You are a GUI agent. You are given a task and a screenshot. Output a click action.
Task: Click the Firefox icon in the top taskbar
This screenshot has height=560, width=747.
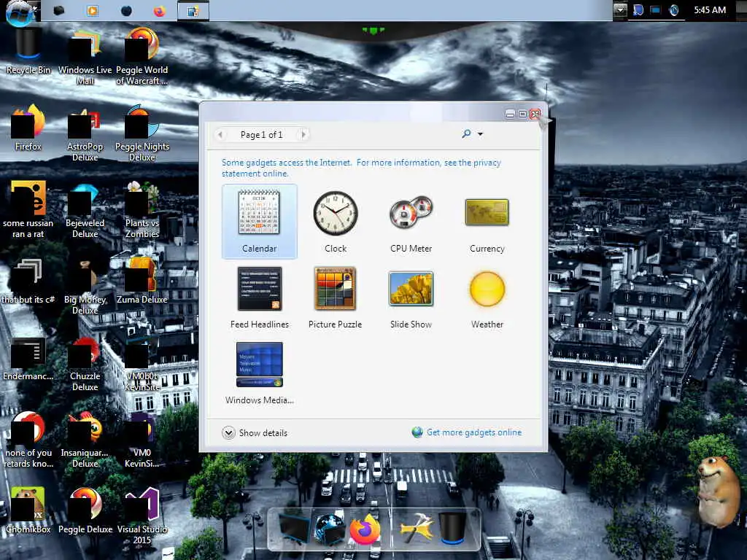point(160,10)
